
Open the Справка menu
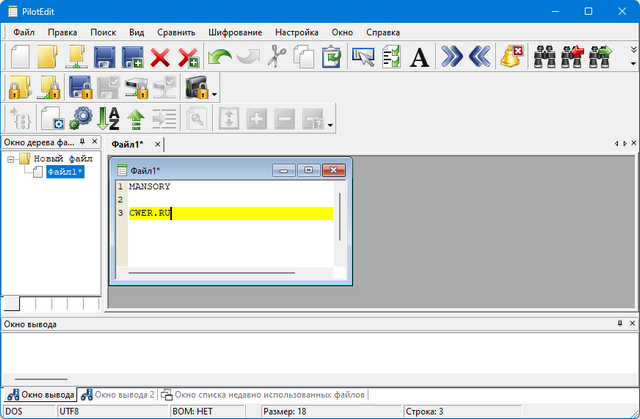coord(383,32)
